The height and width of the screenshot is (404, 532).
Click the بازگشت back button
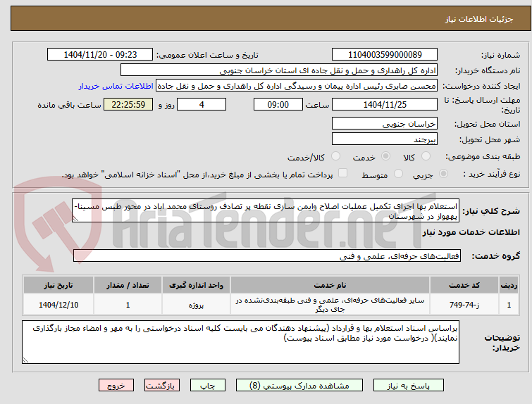coord(162,386)
